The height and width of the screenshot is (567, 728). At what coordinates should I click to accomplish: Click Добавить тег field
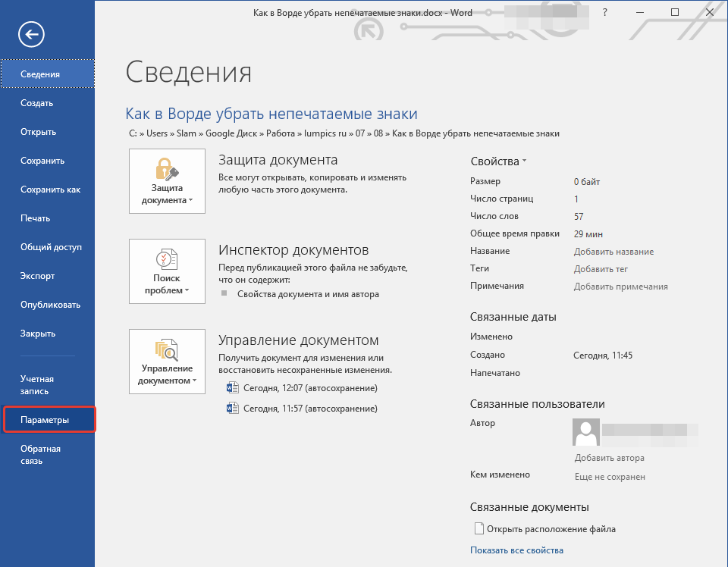tap(601, 269)
